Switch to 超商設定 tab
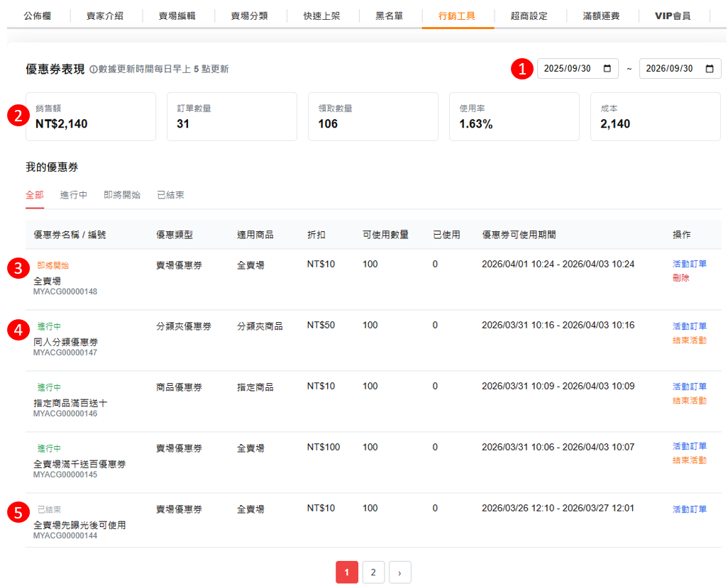The image size is (728, 588). (x=529, y=16)
